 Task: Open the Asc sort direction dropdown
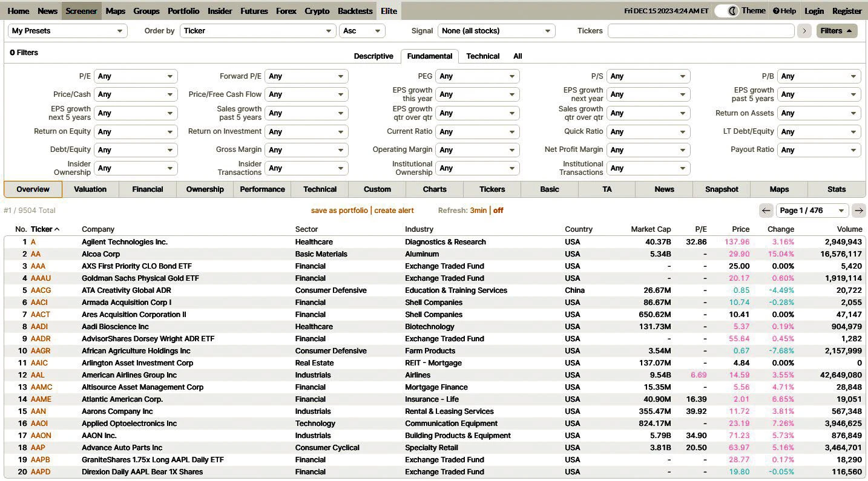362,31
